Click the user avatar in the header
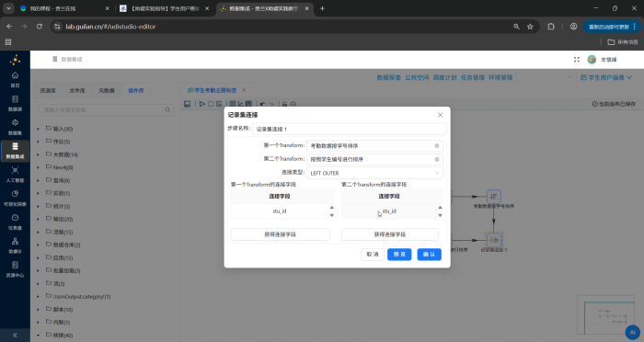 (592, 60)
